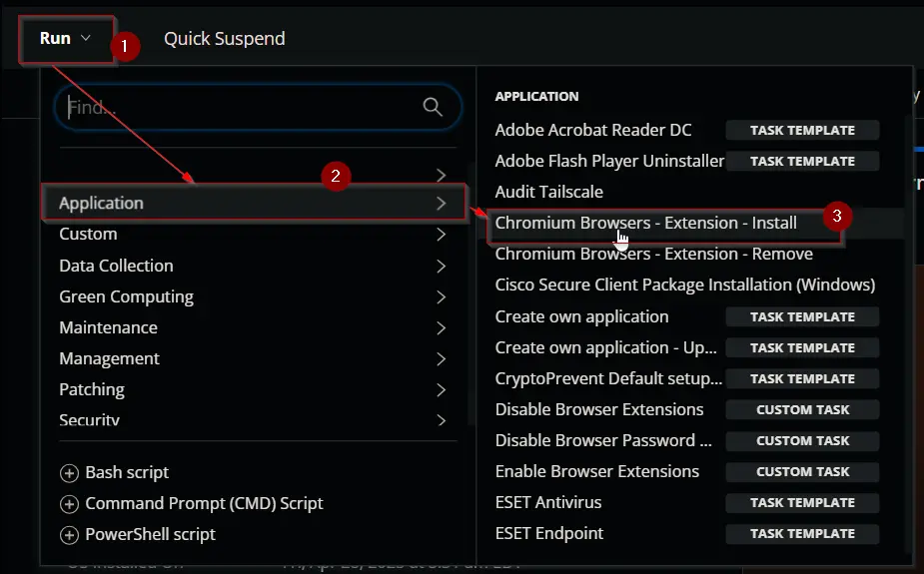Click plus icon beside PowerShell script
Screen dimensions: 924x574
69,535
